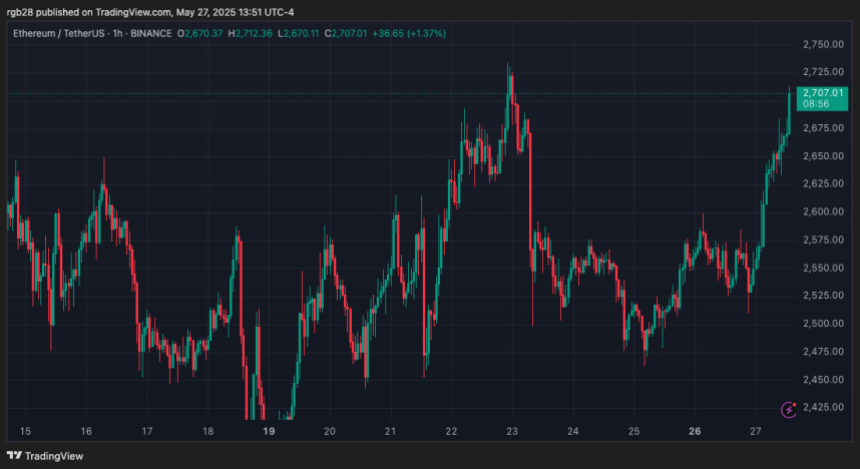Click the +36.65 (+1.37%) change value

pyautogui.click(x=409, y=33)
